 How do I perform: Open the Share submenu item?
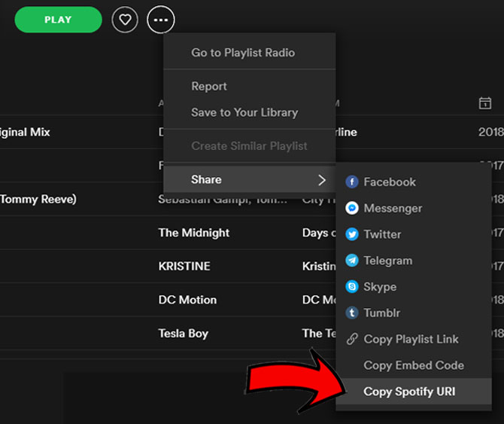click(250, 179)
